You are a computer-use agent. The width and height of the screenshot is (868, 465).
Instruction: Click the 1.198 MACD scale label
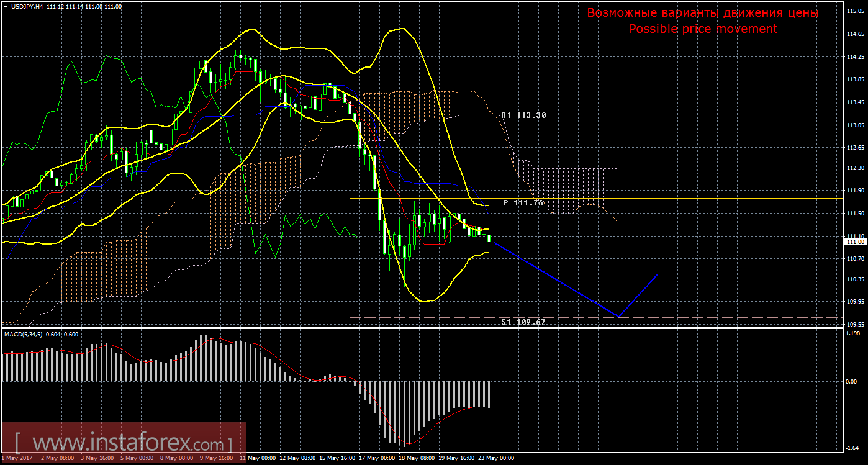pos(854,333)
